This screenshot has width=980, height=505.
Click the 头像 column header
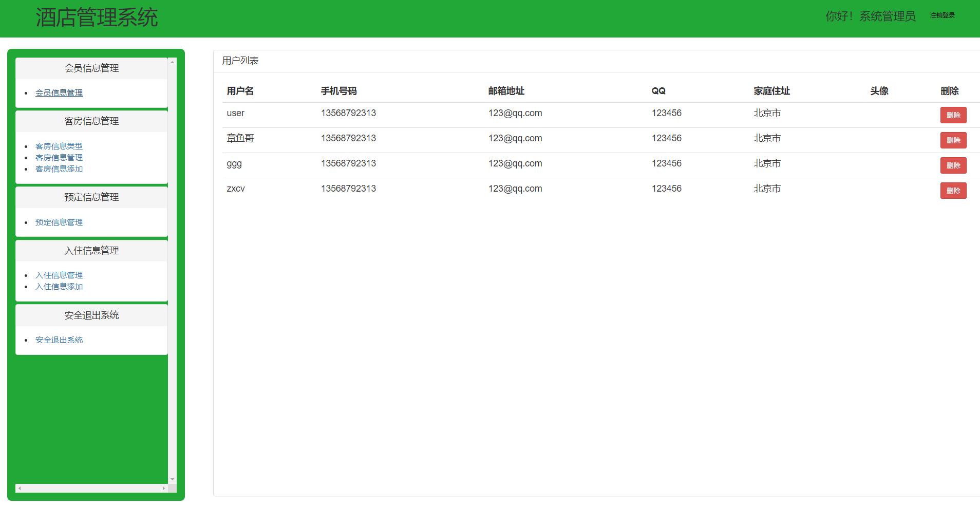coord(879,91)
